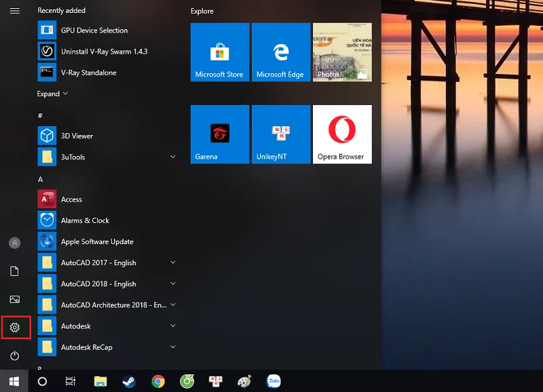Click the Power button icon

[15, 356]
